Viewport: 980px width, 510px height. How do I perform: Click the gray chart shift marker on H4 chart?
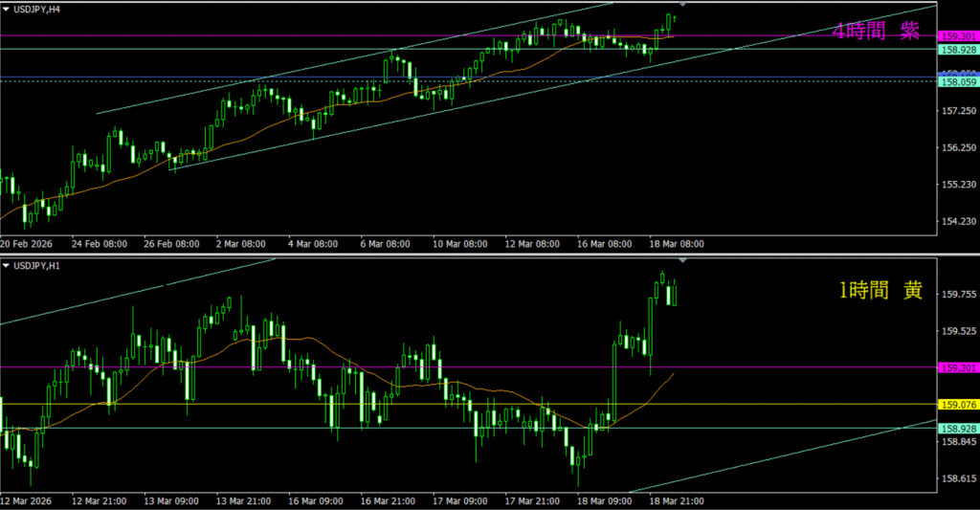click(682, 6)
